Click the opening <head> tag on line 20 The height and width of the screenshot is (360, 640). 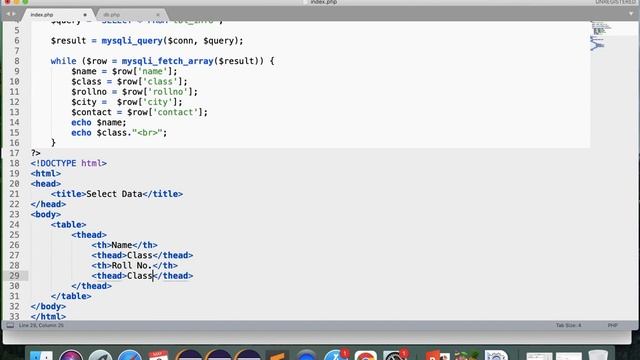pos(46,184)
